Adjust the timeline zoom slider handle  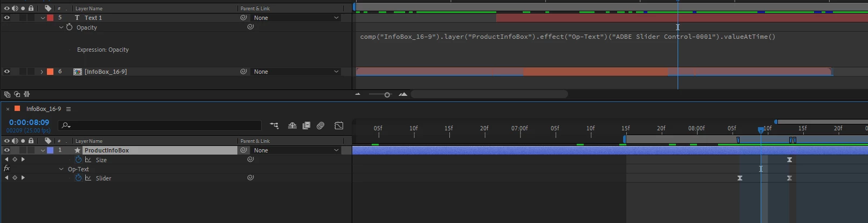[387, 95]
